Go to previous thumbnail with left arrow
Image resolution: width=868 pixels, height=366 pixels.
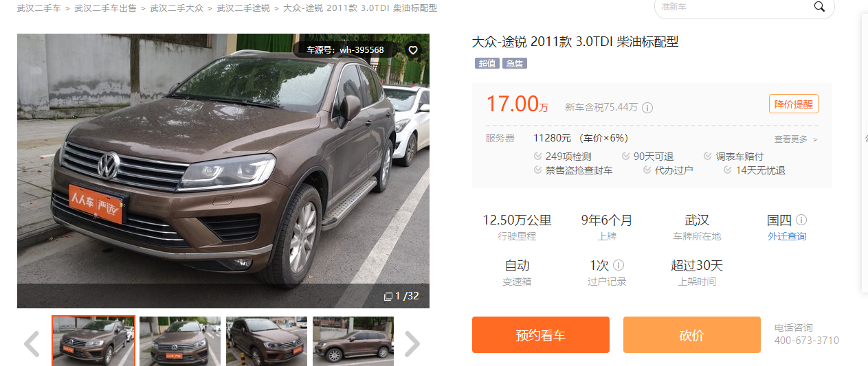[x=32, y=344]
